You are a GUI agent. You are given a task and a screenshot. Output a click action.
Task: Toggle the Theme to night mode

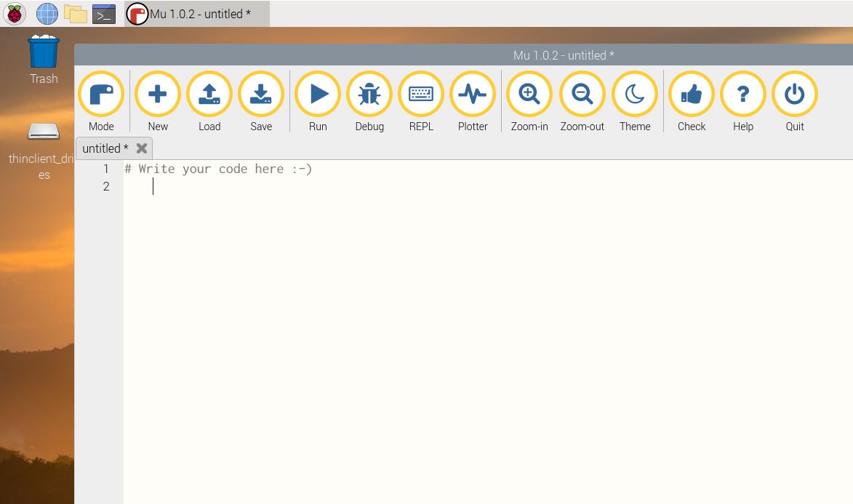[x=635, y=95]
